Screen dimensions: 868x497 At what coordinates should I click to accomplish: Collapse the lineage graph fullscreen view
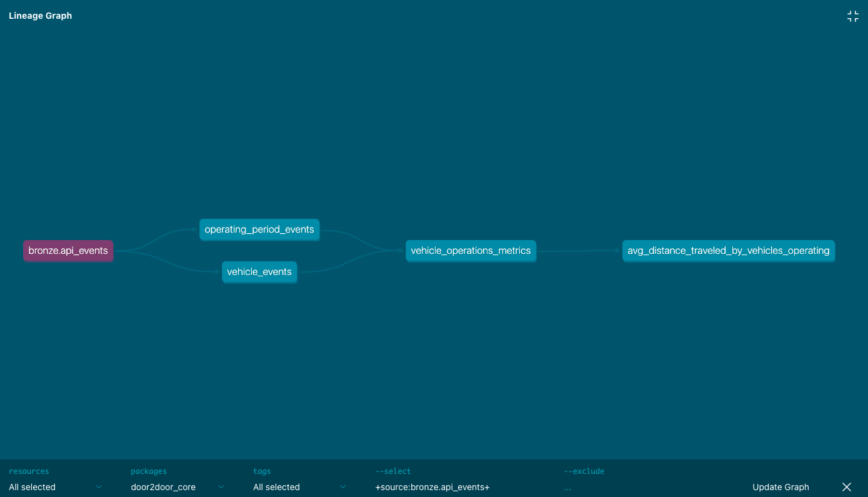pos(852,16)
